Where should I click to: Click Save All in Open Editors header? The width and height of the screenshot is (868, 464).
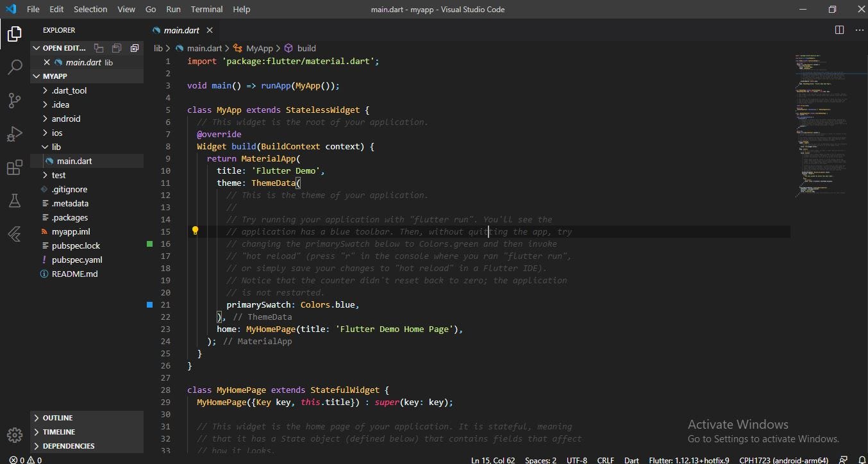[117, 48]
